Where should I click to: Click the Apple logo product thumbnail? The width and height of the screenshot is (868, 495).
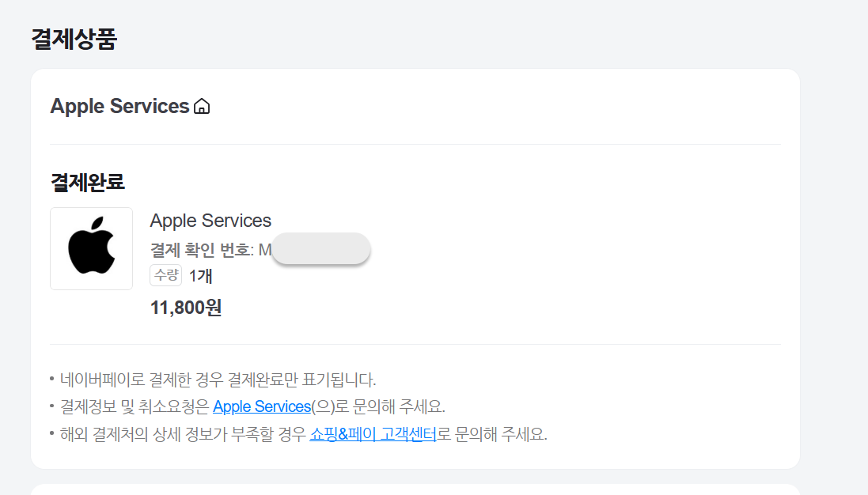[91, 248]
